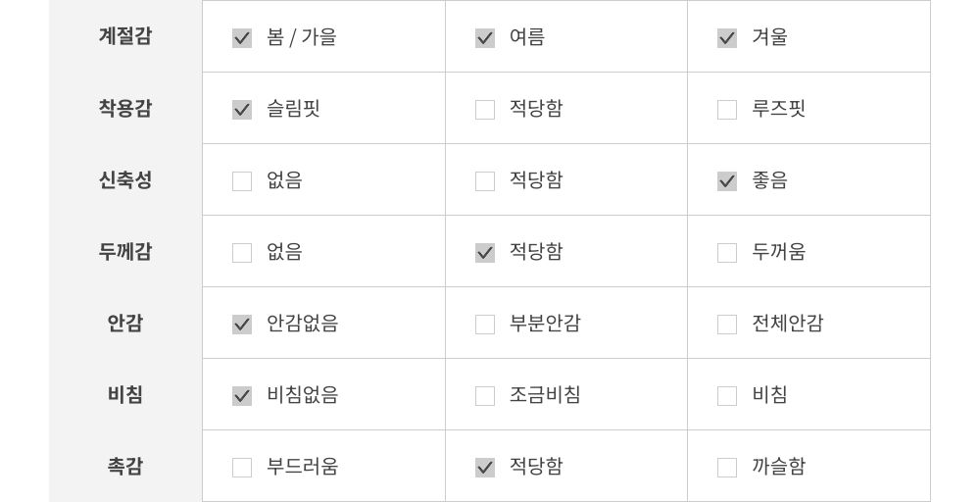Check 적당함 in the 신축성 row
980x502 pixels.
click(x=485, y=181)
